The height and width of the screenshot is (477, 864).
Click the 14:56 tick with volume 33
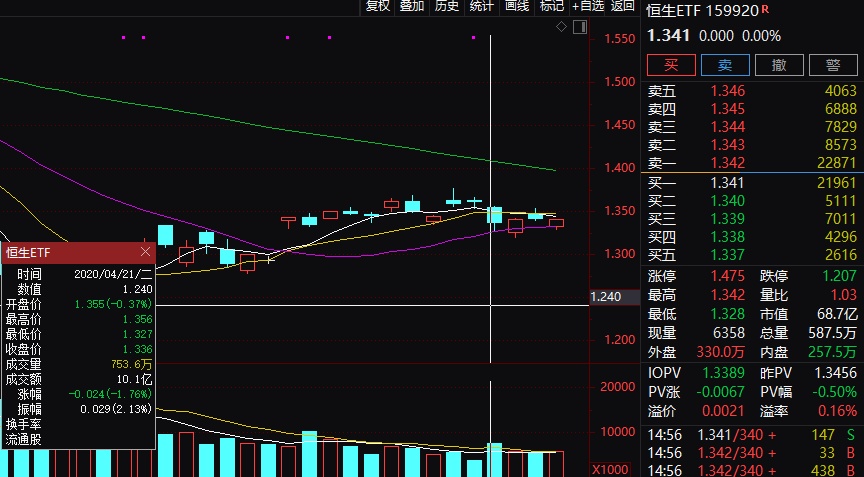coord(752,453)
